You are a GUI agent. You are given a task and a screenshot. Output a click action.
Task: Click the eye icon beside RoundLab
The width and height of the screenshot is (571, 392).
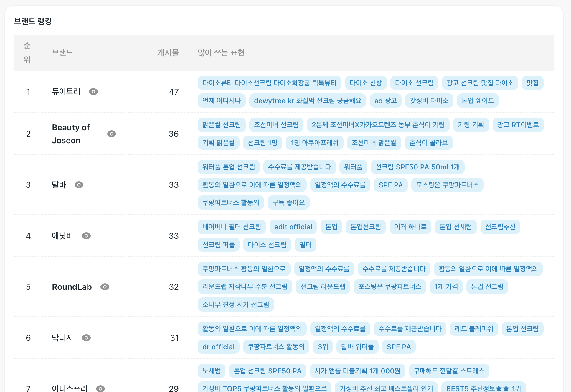click(x=105, y=287)
